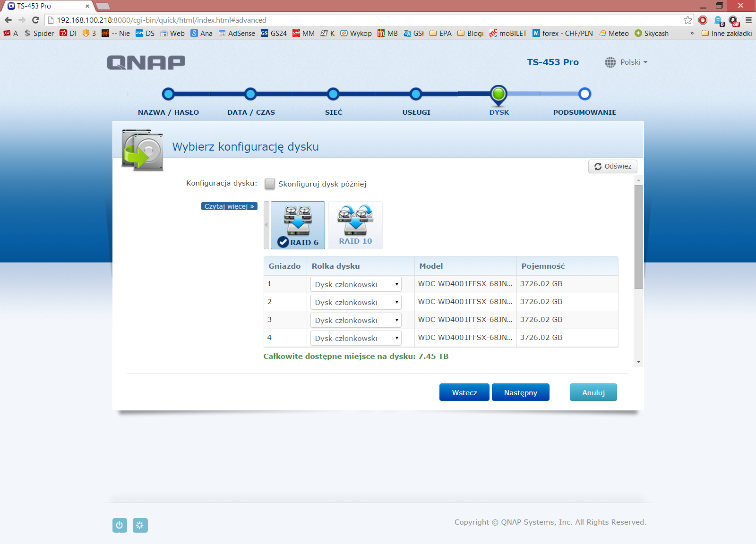Open the Chrome menu hamburger icon
Viewport: 756px width, 544px height.
[x=748, y=20]
